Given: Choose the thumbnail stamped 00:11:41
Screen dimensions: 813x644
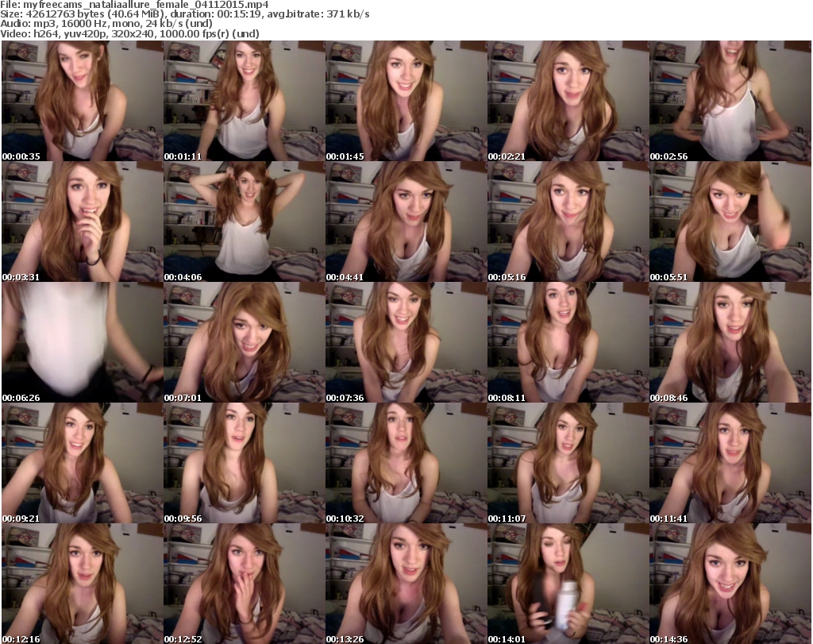Looking at the screenshot, I should pos(730,463).
